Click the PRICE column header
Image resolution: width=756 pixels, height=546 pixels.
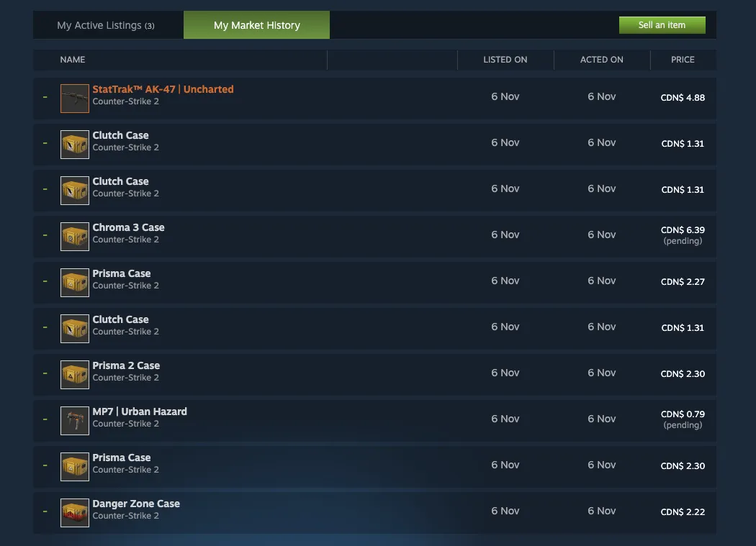coord(682,60)
